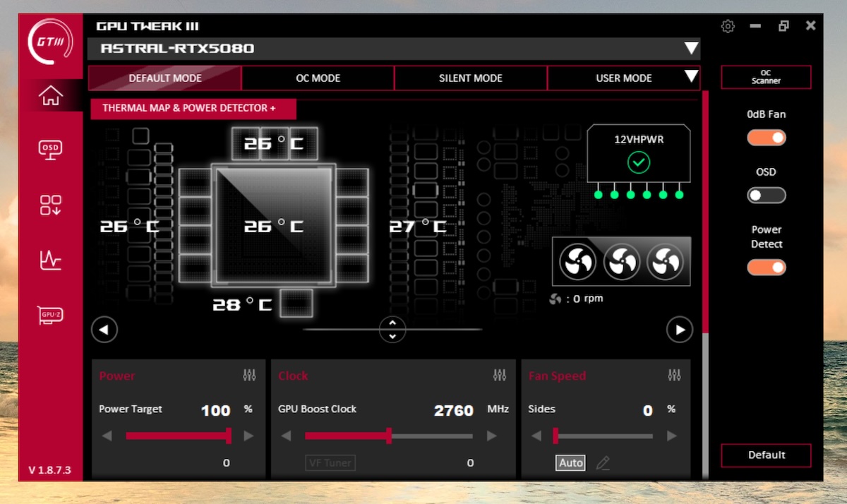Viewport: 847px width, 504px height.
Task: Click the Clock panel heading
Action: click(293, 376)
